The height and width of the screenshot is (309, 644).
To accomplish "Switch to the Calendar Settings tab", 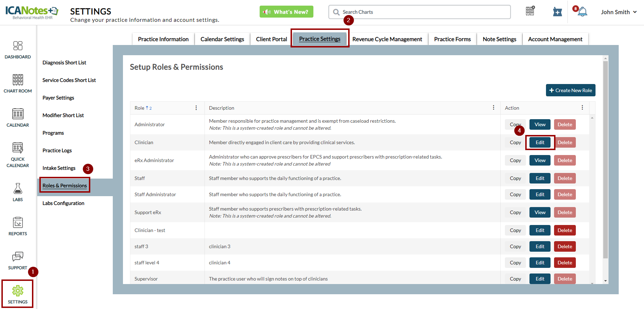I will (x=222, y=39).
